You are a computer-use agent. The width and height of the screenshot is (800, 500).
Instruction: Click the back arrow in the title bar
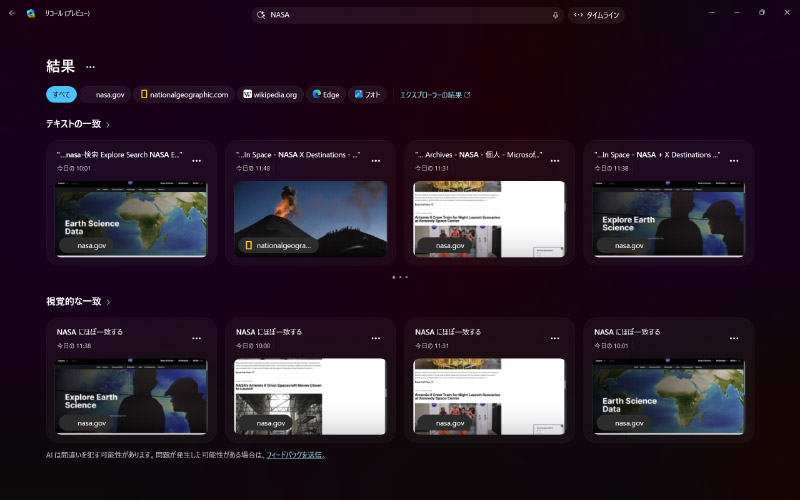12,13
